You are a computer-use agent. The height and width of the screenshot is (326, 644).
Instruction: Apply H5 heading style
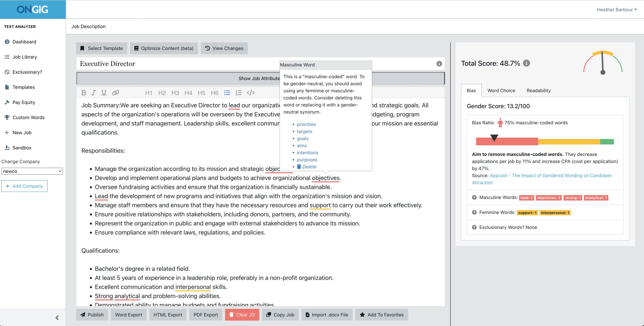pyautogui.click(x=201, y=93)
